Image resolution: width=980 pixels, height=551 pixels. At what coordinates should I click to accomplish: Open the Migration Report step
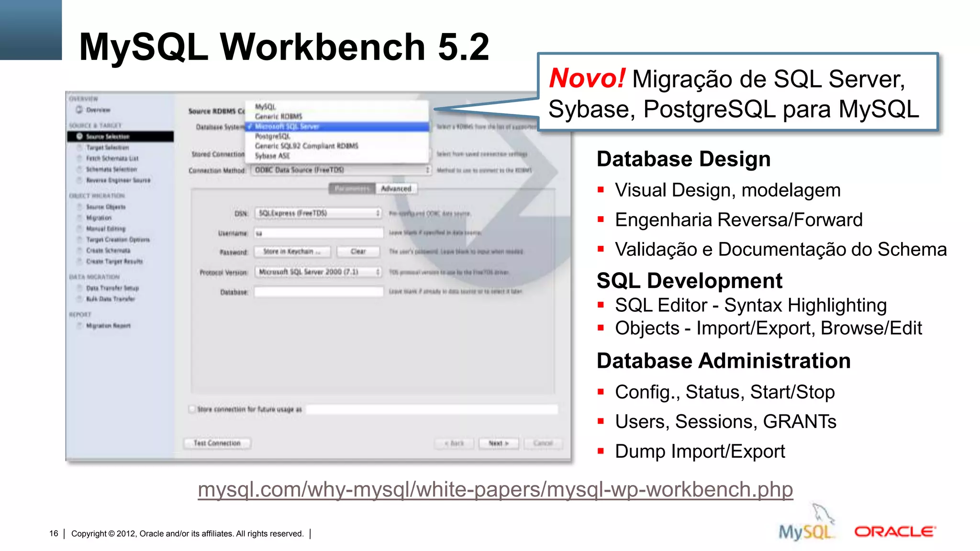[108, 326]
